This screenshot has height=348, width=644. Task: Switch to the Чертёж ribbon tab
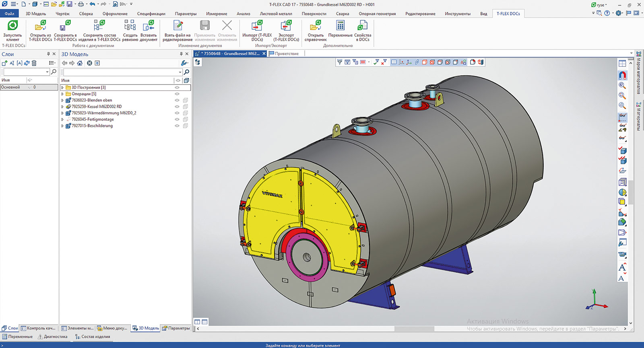(x=62, y=14)
